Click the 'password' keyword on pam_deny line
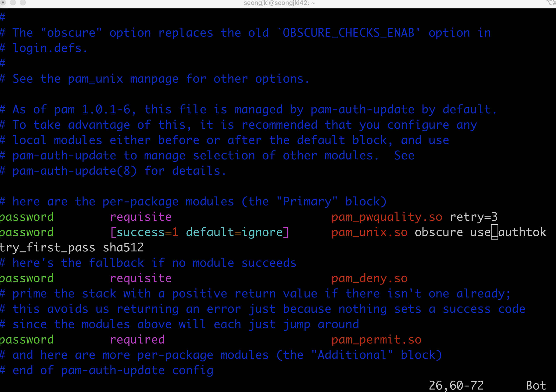The image size is (556, 392). click(26, 278)
